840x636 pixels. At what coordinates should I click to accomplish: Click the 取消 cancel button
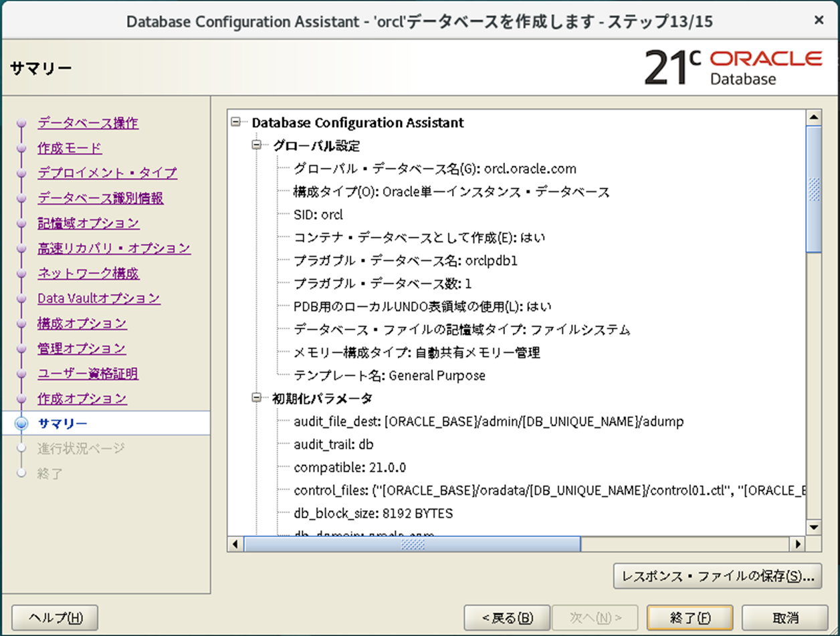tap(784, 617)
